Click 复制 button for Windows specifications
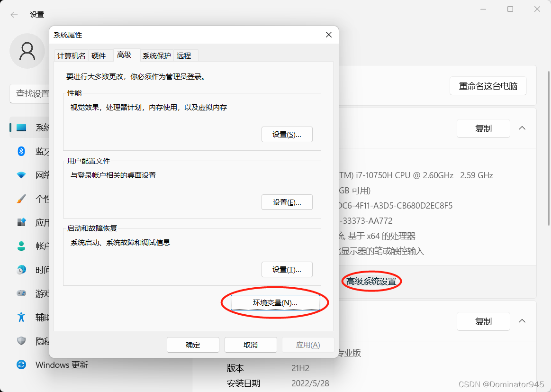 (483, 321)
